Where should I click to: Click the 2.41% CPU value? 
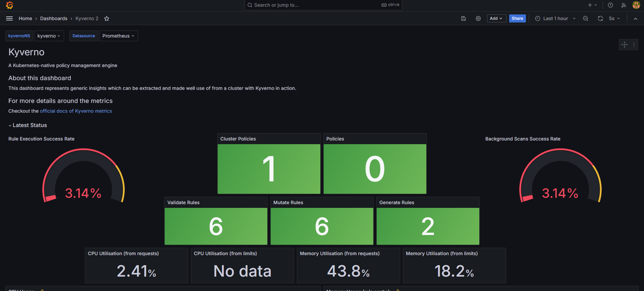coord(137,271)
